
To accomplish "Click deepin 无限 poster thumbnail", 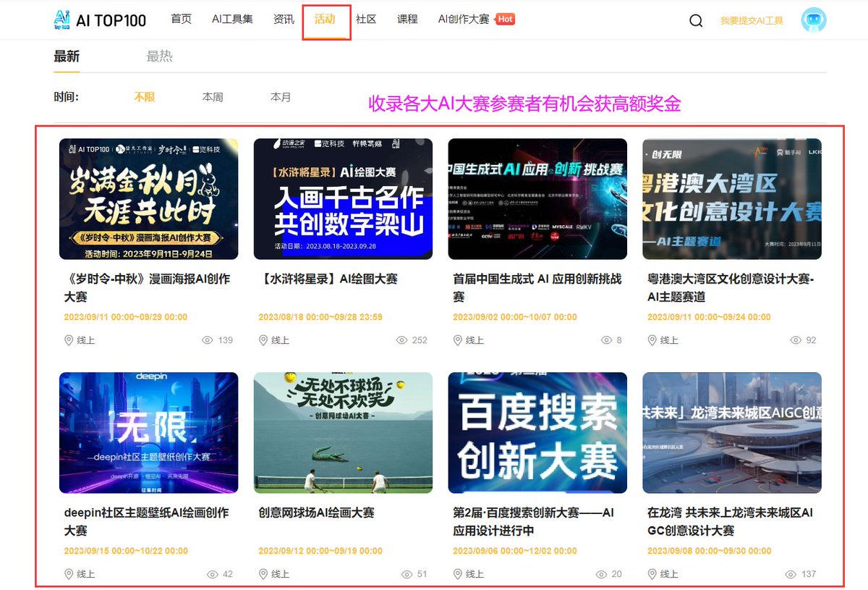I will coord(148,433).
